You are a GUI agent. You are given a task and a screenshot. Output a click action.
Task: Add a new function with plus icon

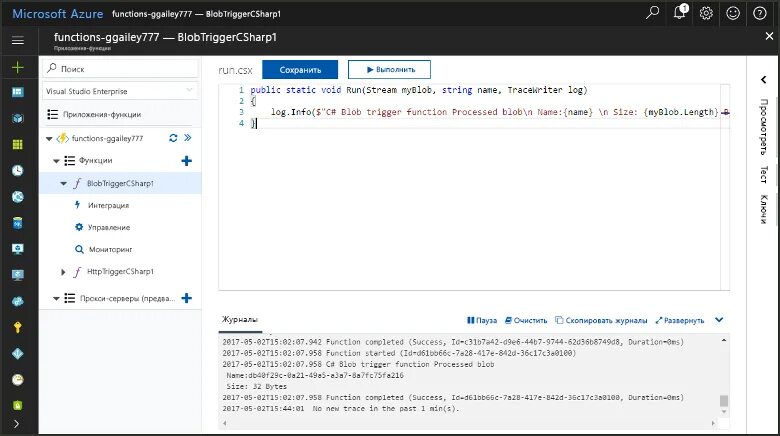pos(187,161)
